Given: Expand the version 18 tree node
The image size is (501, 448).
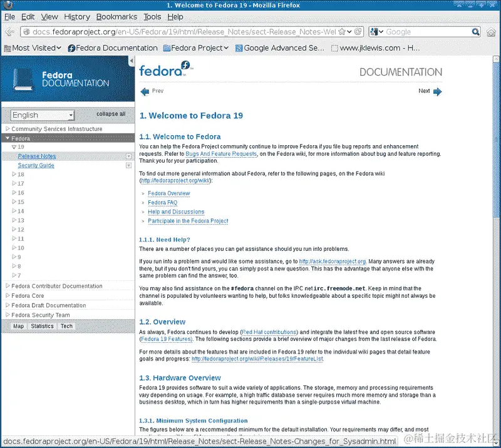Looking at the screenshot, I should pyautogui.click(x=14, y=174).
